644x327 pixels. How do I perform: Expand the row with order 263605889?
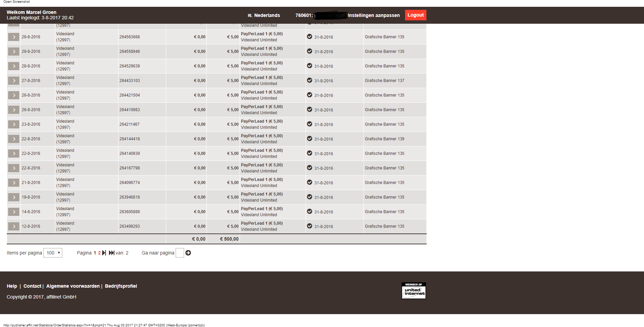click(14, 212)
